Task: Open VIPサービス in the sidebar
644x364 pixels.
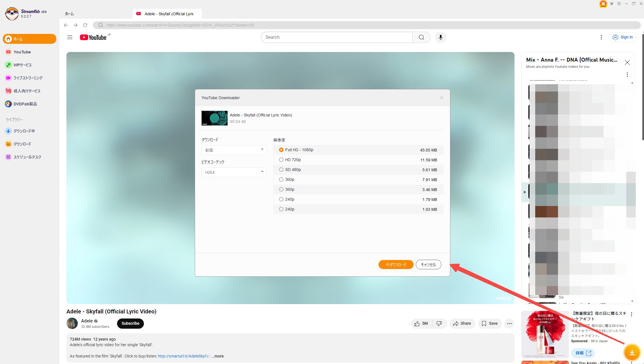Action: 29,65
